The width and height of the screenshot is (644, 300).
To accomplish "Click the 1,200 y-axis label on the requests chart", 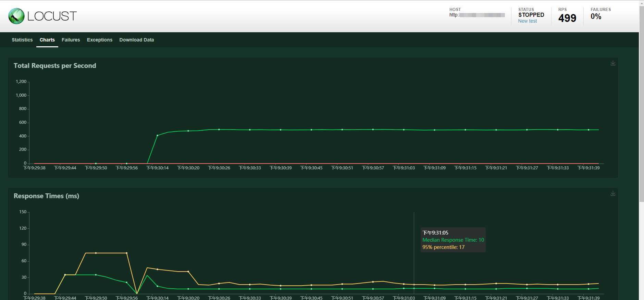I will point(21,82).
